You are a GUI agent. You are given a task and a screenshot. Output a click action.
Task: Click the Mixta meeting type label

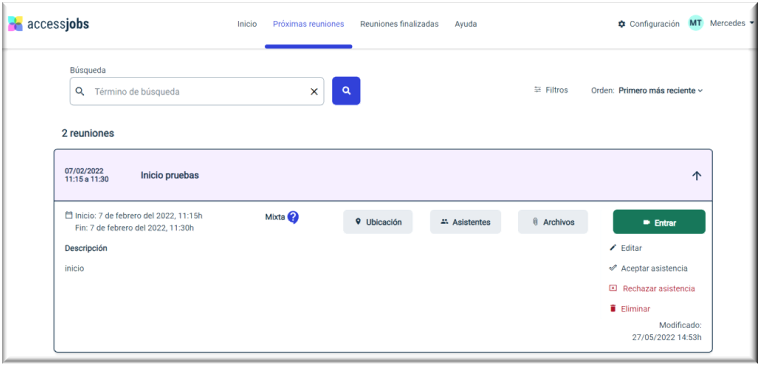(x=275, y=217)
